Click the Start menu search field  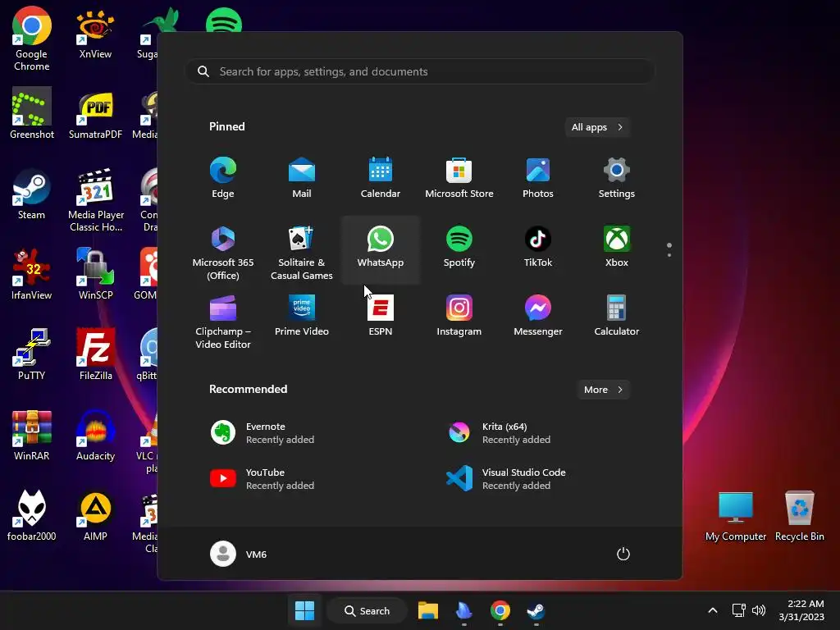(x=420, y=71)
